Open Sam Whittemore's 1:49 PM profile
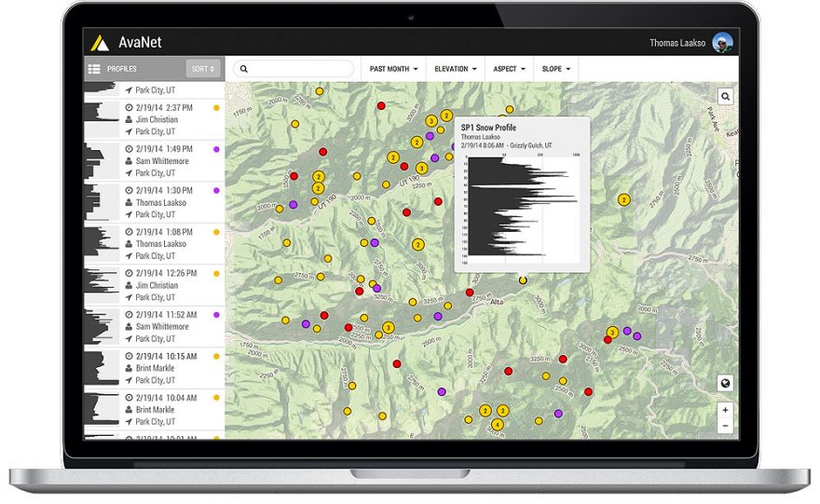 (x=163, y=160)
